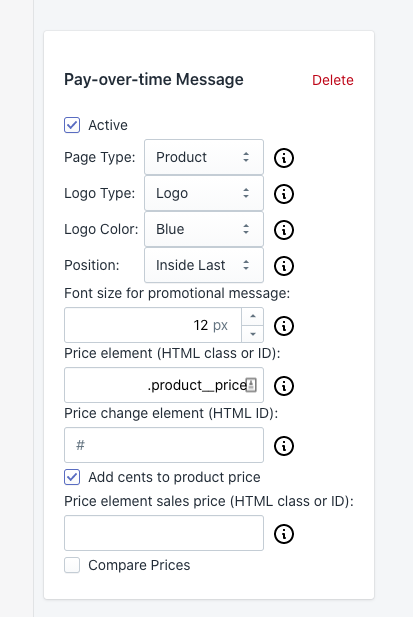Delete the Pay-over-time Message
The image size is (413, 617).
(x=333, y=80)
